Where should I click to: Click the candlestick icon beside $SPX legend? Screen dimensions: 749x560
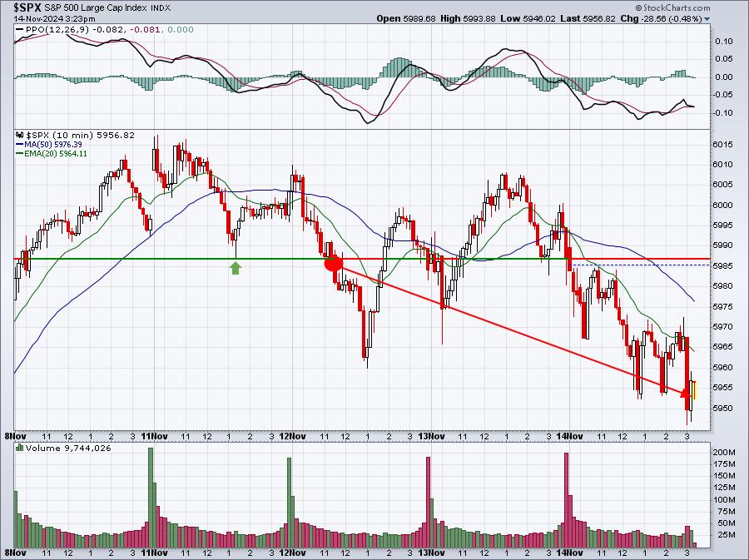(x=20, y=135)
